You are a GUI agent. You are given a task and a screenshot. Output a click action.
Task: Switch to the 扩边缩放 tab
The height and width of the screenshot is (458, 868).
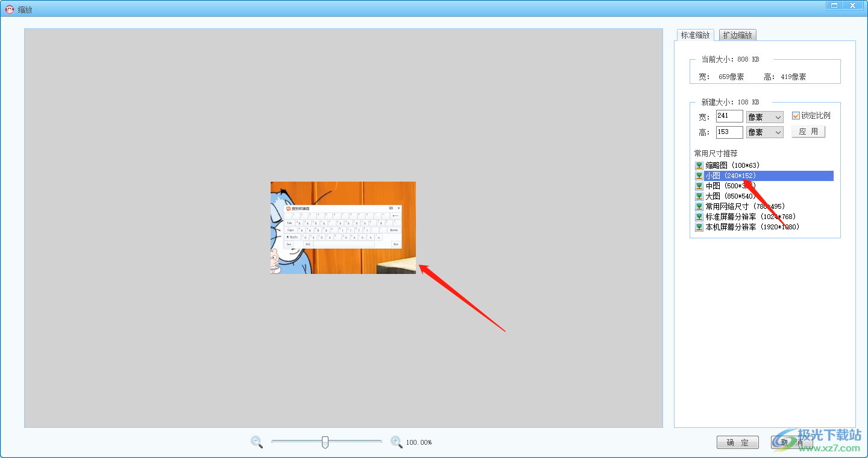click(x=738, y=35)
